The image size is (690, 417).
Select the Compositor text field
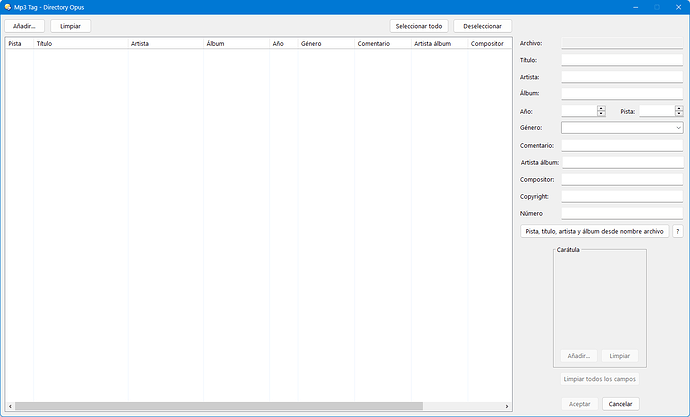pyautogui.click(x=621, y=180)
